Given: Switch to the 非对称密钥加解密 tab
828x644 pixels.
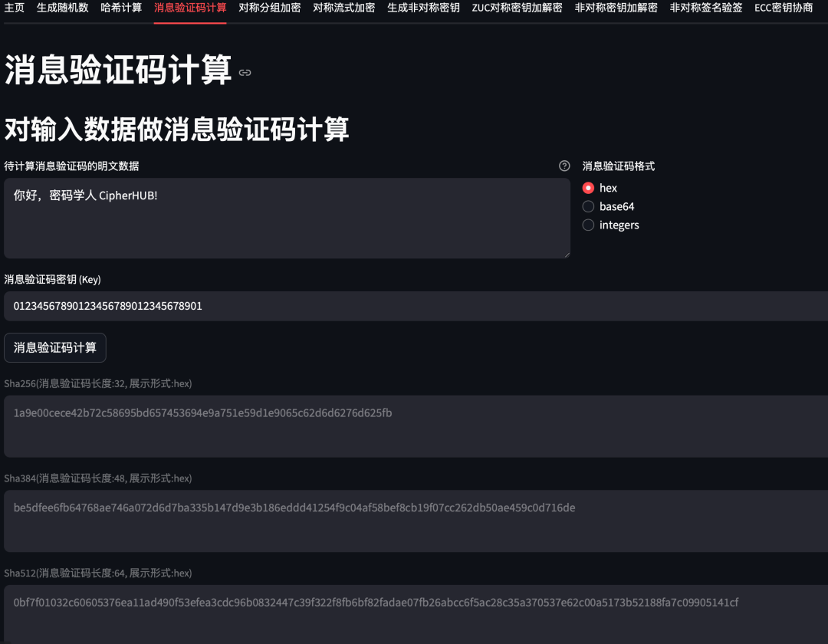Looking at the screenshot, I should 616,8.
